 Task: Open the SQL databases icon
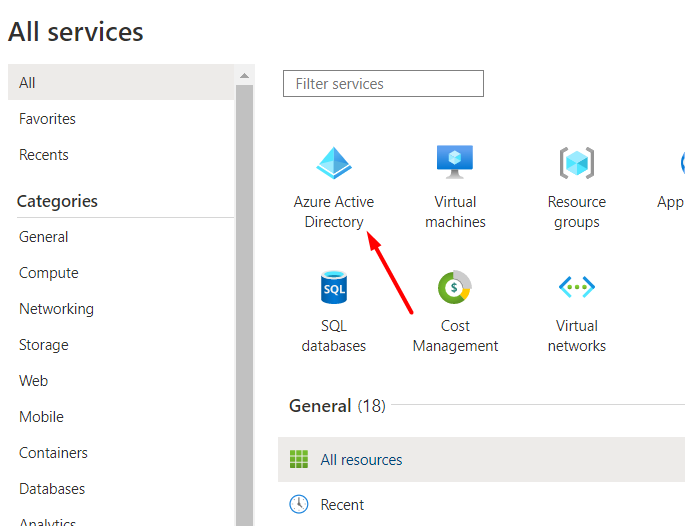334,287
